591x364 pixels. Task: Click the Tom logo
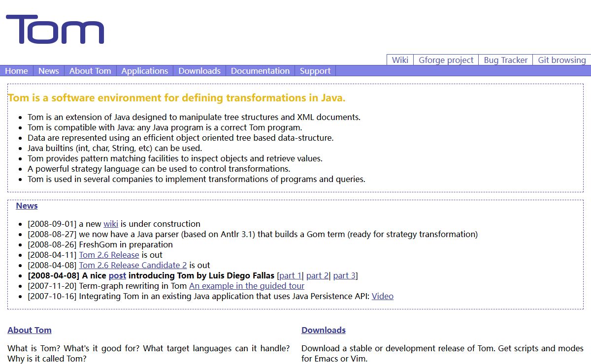click(55, 30)
